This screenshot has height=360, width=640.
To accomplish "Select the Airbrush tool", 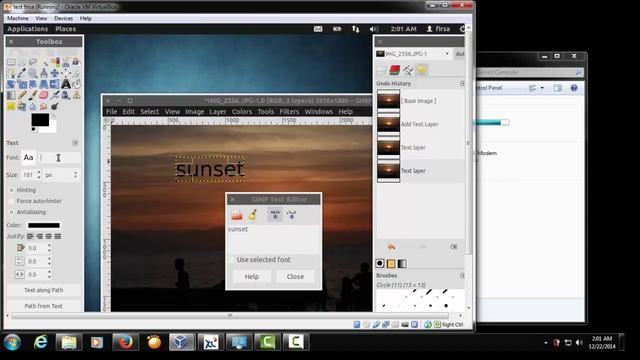I will coord(55,95).
